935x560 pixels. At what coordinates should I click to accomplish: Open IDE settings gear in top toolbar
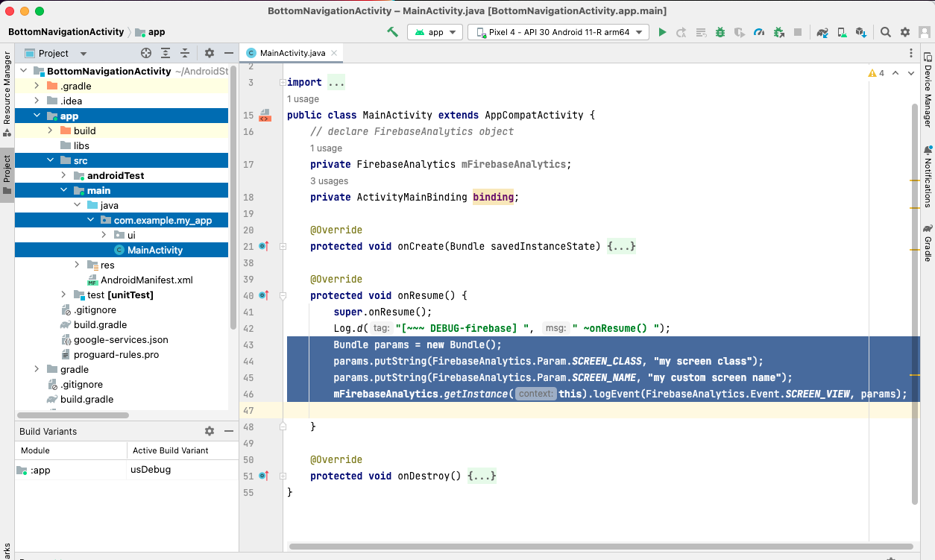point(905,32)
